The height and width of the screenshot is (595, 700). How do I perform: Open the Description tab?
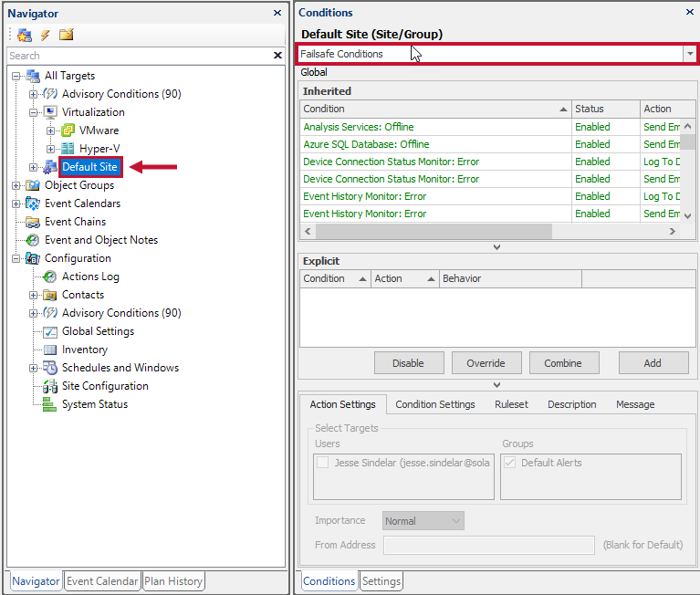tap(572, 404)
